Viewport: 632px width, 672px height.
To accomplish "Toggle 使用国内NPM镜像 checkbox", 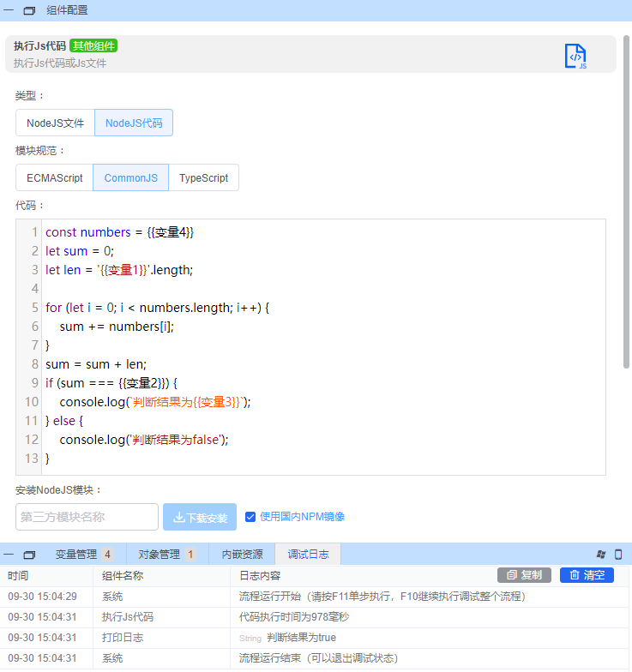I will coord(250,517).
